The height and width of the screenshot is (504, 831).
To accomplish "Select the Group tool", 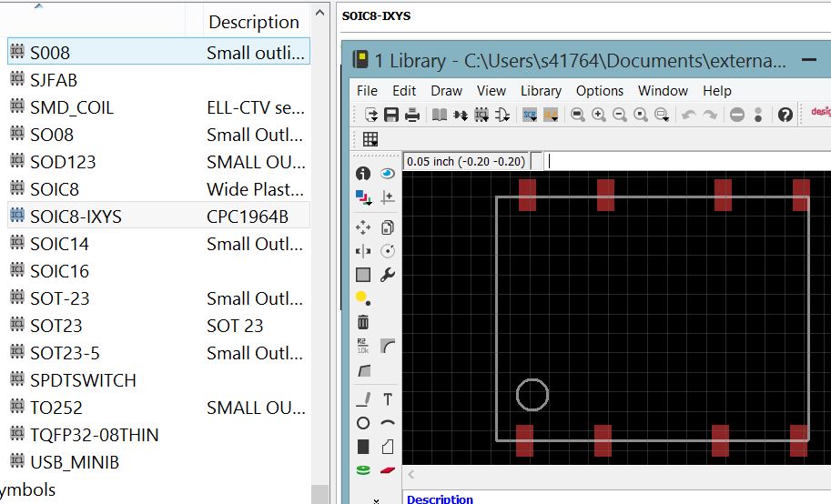I will 363,275.
